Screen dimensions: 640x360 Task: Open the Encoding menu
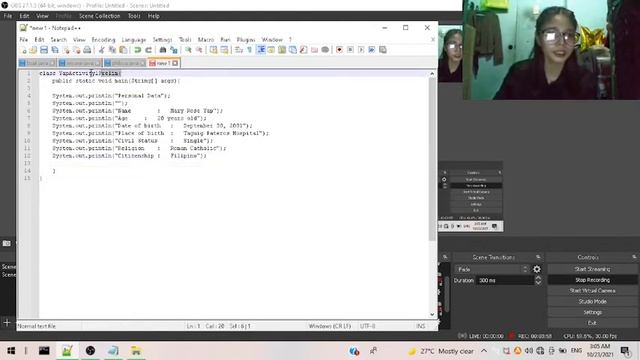(103, 40)
